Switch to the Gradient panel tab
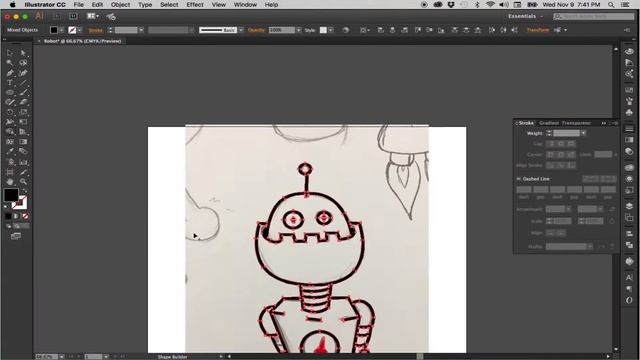The height and width of the screenshot is (360, 640). coord(549,123)
